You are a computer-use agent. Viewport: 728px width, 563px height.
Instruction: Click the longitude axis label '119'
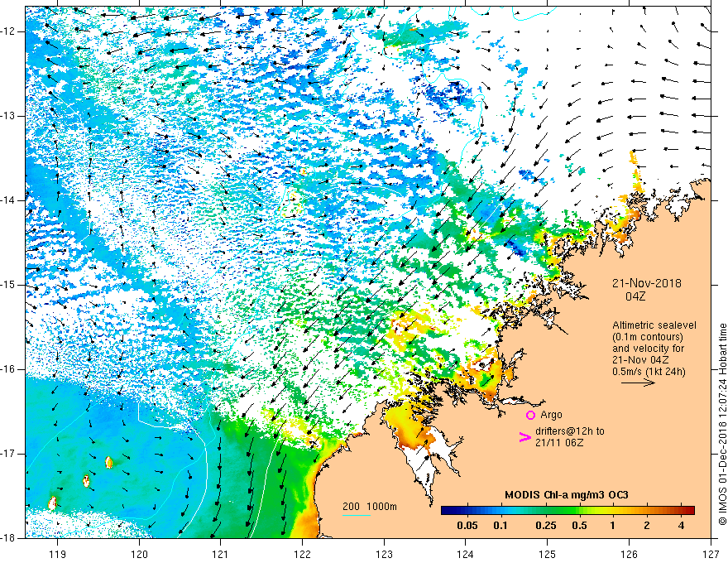[x=57, y=554]
